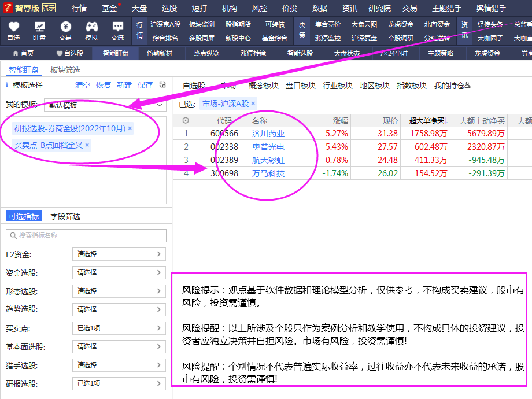
Task: Click 恢复 to restore the template
Action: [104, 85]
